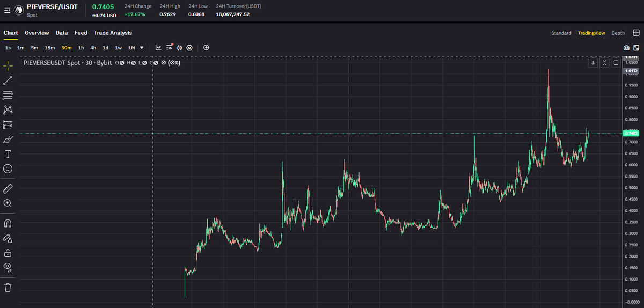Switch to the Trade Analysis tab
Screen dimensions: 644x308
(113, 33)
